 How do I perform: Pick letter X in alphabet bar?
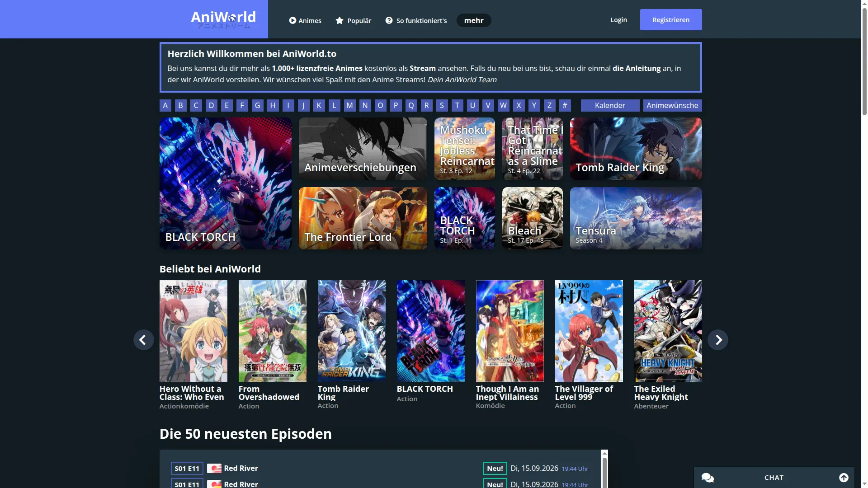[519, 105]
